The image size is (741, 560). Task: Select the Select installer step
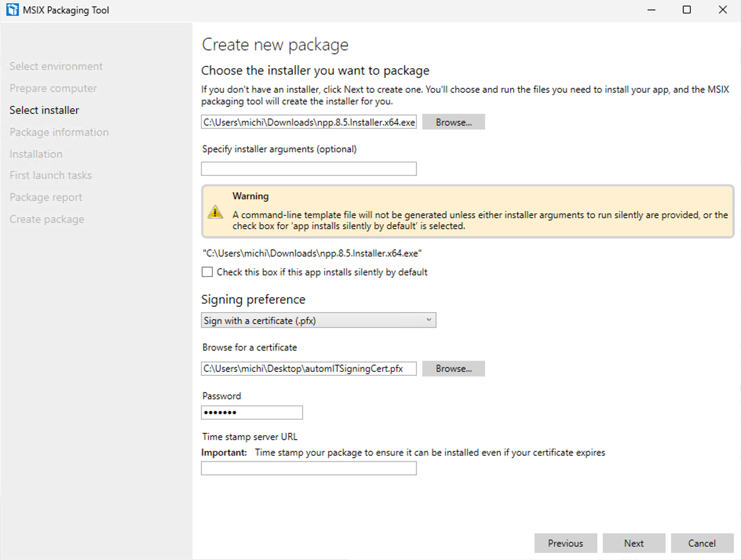tap(44, 110)
